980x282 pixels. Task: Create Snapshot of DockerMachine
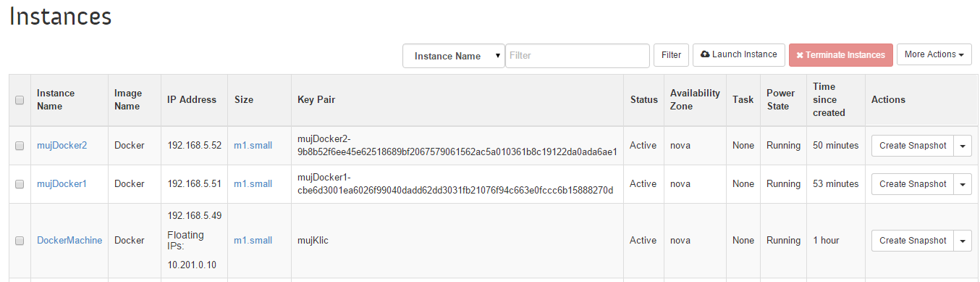point(913,240)
